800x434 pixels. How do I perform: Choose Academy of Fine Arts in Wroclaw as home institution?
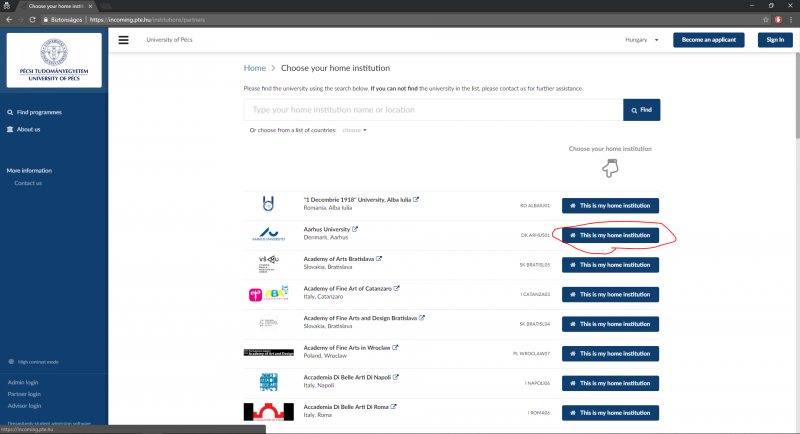[610, 353]
